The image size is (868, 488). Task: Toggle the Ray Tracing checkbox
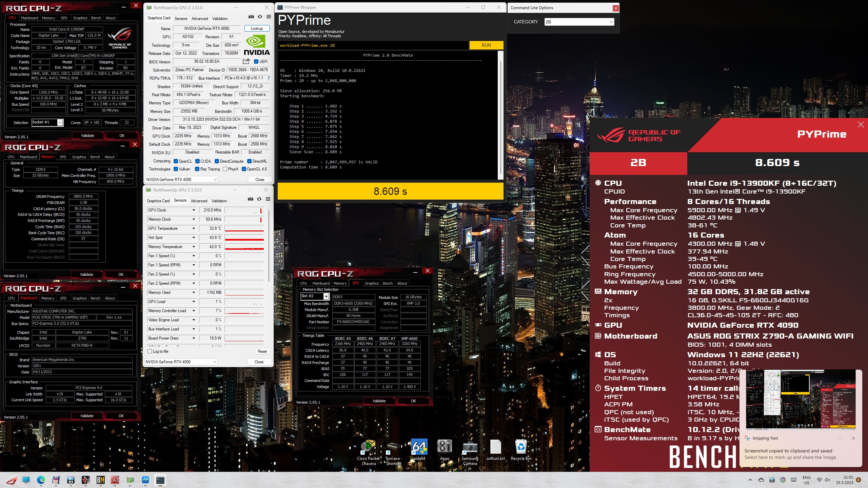(197, 169)
